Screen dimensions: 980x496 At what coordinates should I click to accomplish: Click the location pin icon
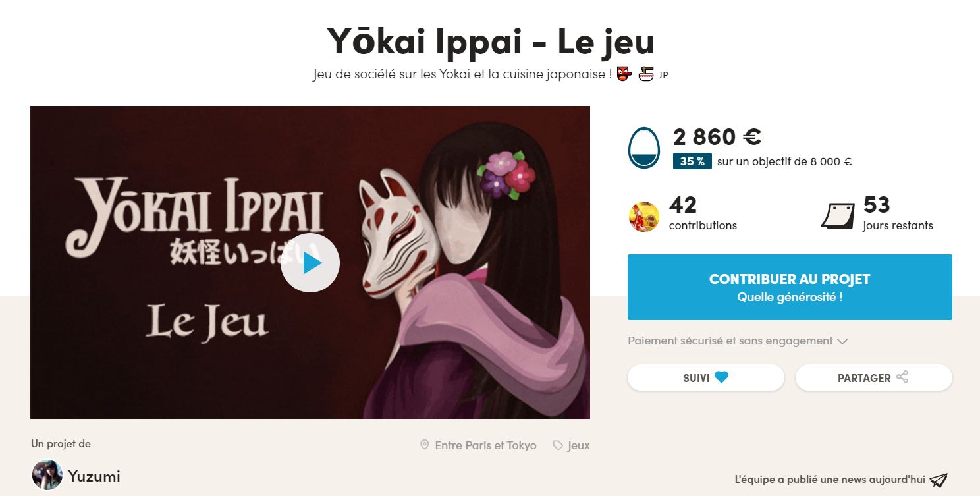click(425, 445)
